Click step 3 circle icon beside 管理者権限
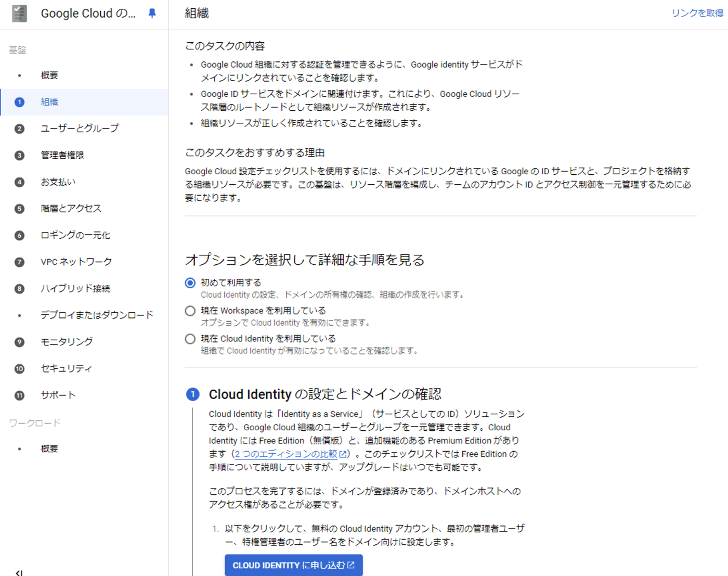The width and height of the screenshot is (728, 576). [19, 155]
